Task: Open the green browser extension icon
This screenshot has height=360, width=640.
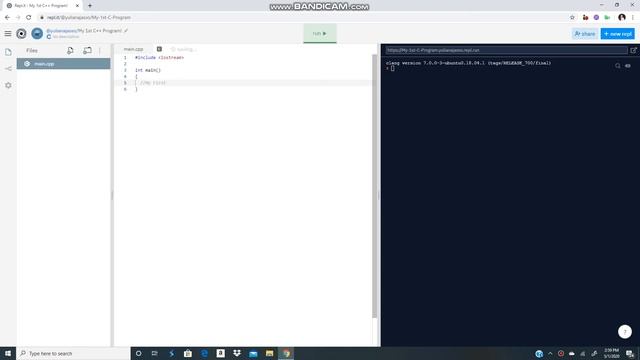Action: point(607,18)
